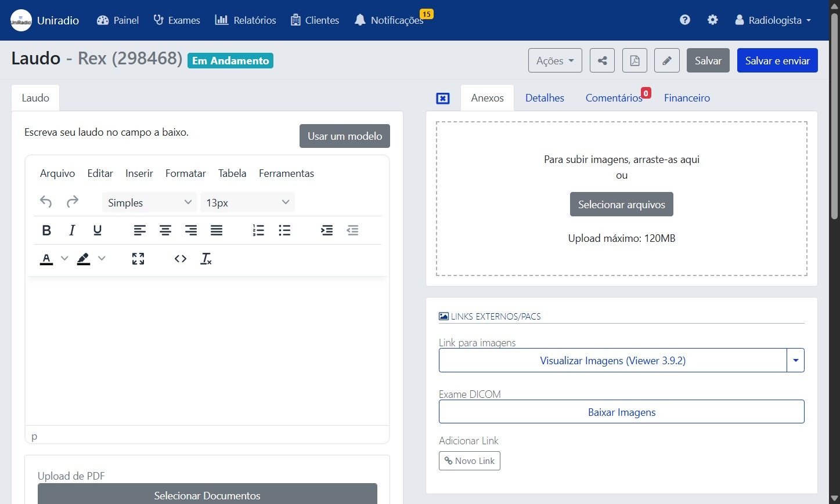The width and height of the screenshot is (840, 504).
Task: Expand Visualizar Imagens viewer options arrow
Action: [x=795, y=360]
